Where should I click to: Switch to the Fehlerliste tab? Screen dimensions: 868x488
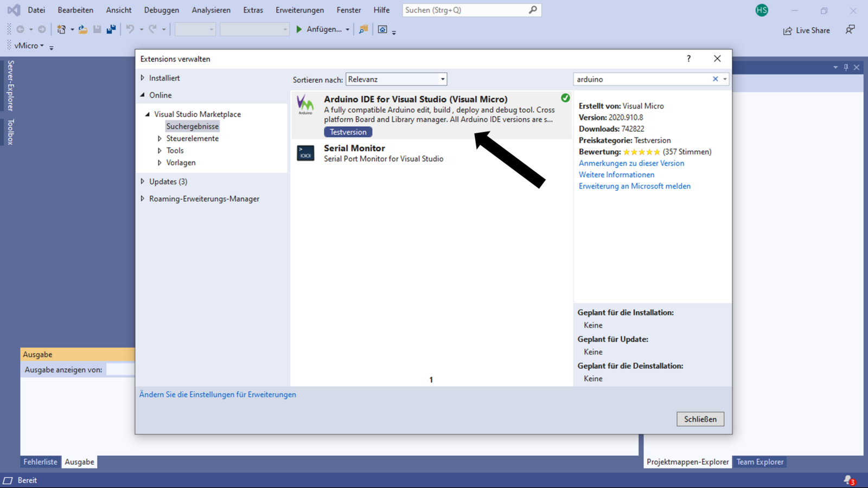[x=40, y=462]
